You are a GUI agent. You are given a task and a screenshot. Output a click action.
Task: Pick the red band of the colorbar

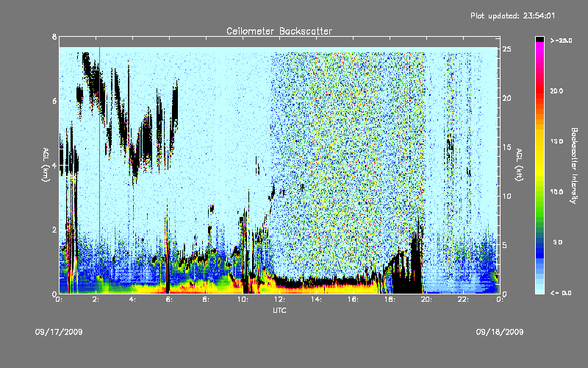pos(539,90)
